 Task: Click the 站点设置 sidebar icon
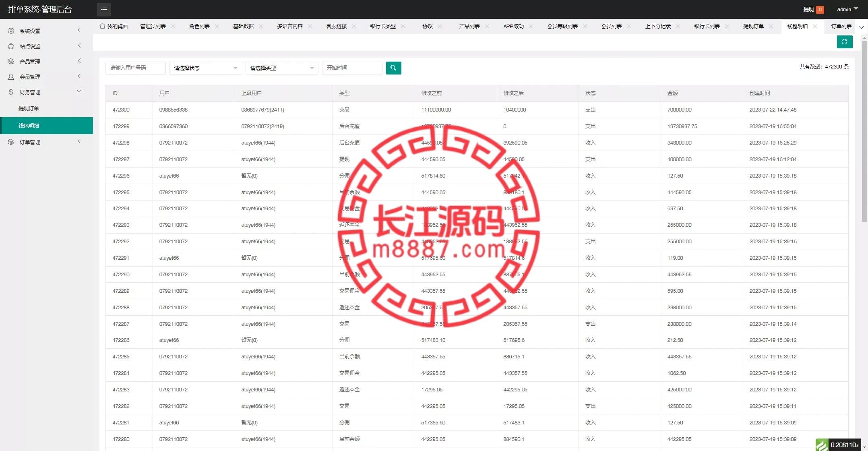point(11,46)
